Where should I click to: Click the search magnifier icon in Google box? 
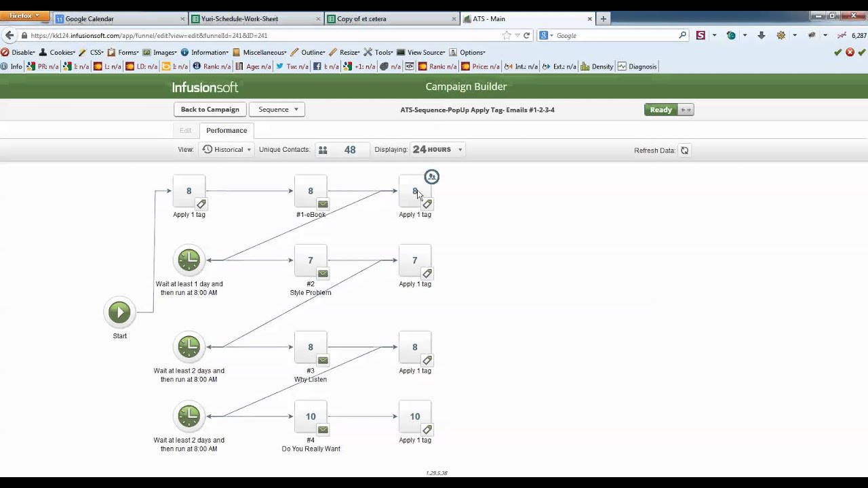682,35
